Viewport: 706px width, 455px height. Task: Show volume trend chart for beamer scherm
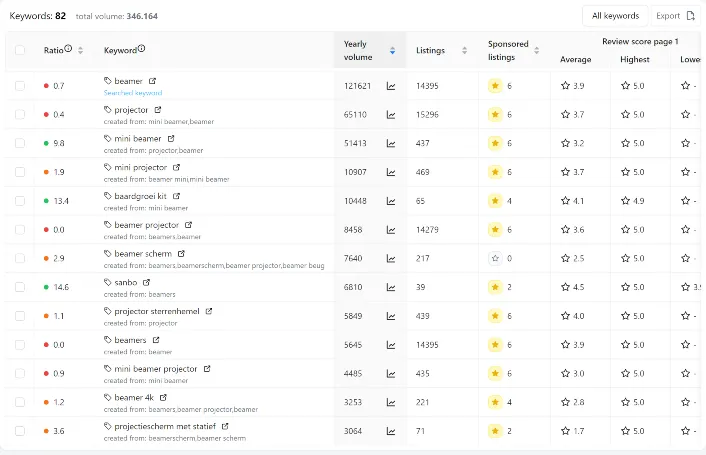(391, 259)
